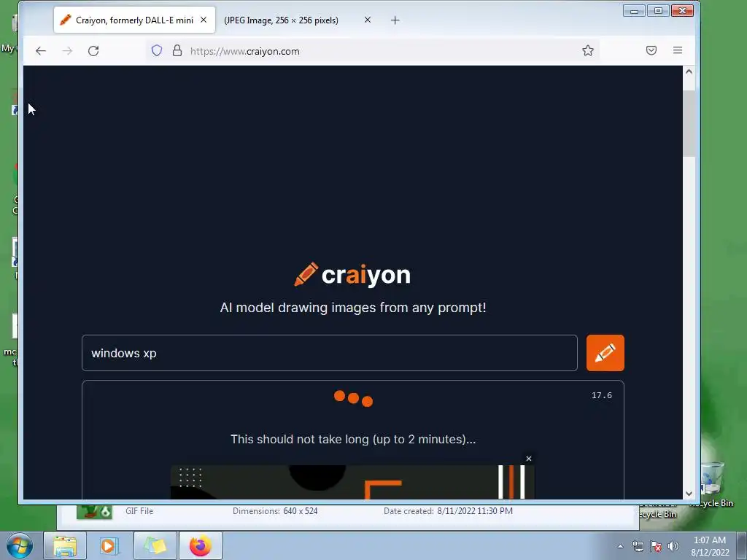Click the prompt field containing "windows xp"
747x560 pixels.
[x=330, y=353]
